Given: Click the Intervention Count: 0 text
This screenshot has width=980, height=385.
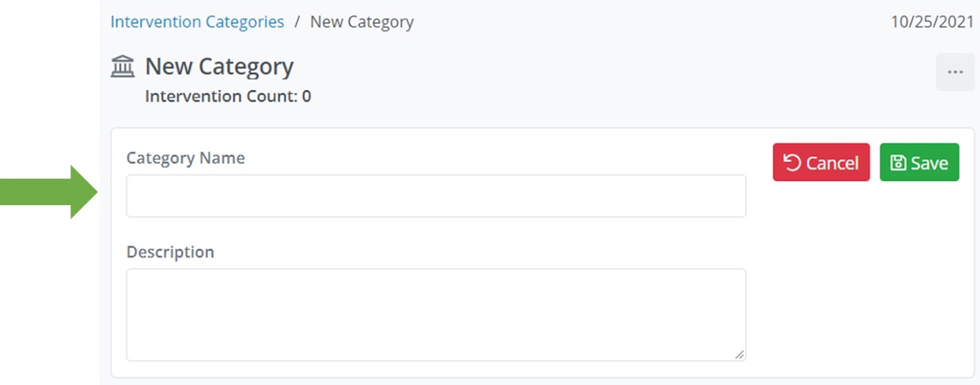Looking at the screenshot, I should click(x=227, y=96).
